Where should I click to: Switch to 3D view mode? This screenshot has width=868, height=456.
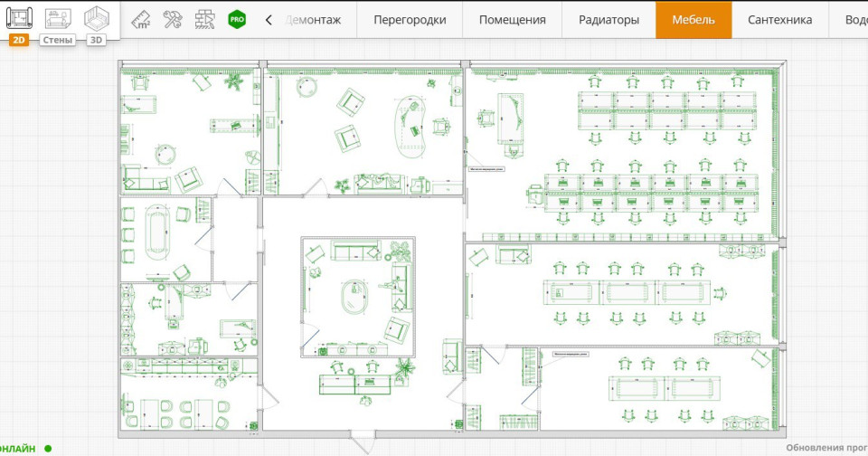(x=97, y=18)
